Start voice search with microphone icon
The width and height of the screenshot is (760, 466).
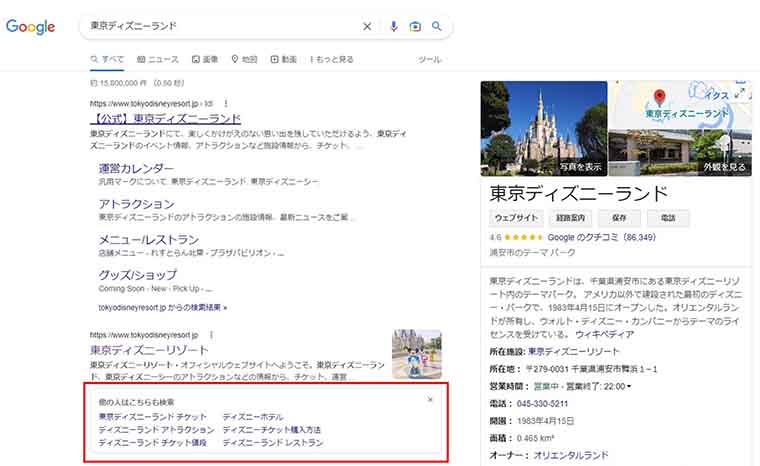click(394, 26)
